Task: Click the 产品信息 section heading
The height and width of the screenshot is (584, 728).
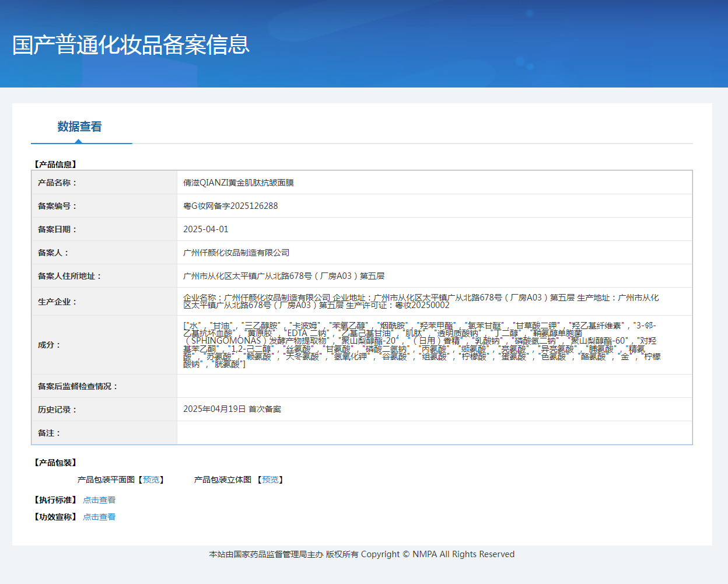Action: (x=55, y=165)
